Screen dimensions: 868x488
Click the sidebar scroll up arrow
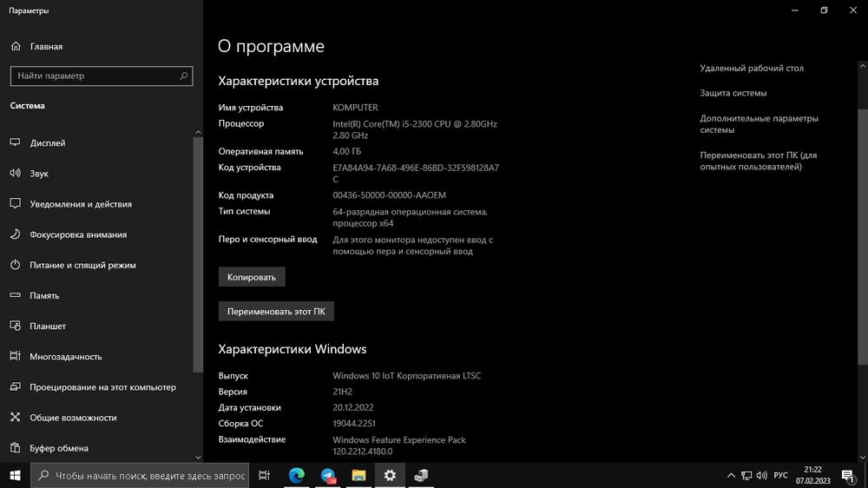(x=198, y=132)
